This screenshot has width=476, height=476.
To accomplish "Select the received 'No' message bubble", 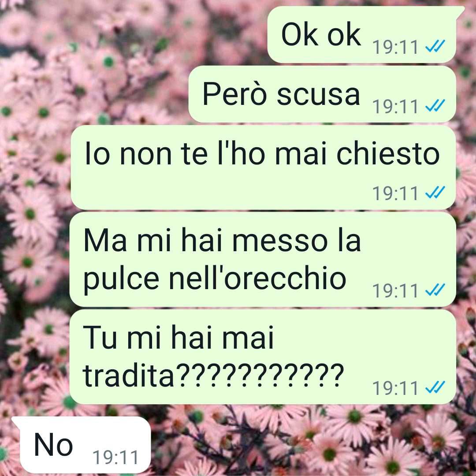I will pos(82,445).
